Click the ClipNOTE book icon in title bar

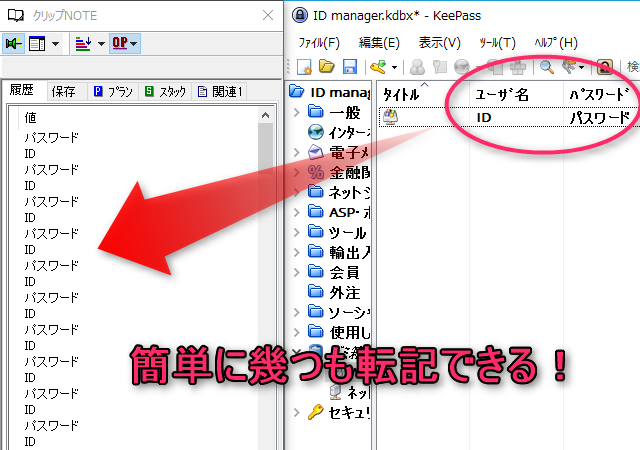click(16, 16)
